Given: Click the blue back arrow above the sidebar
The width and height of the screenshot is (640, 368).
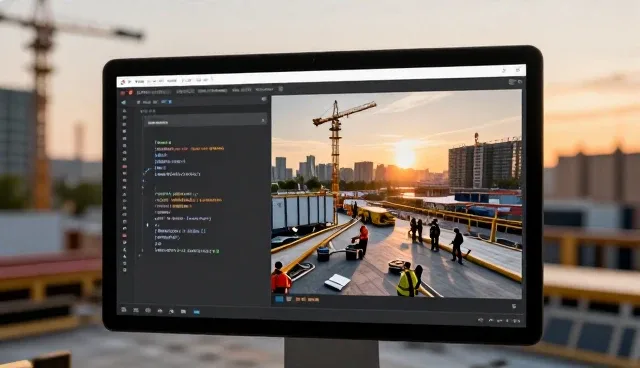Looking at the screenshot, I should click(124, 102).
